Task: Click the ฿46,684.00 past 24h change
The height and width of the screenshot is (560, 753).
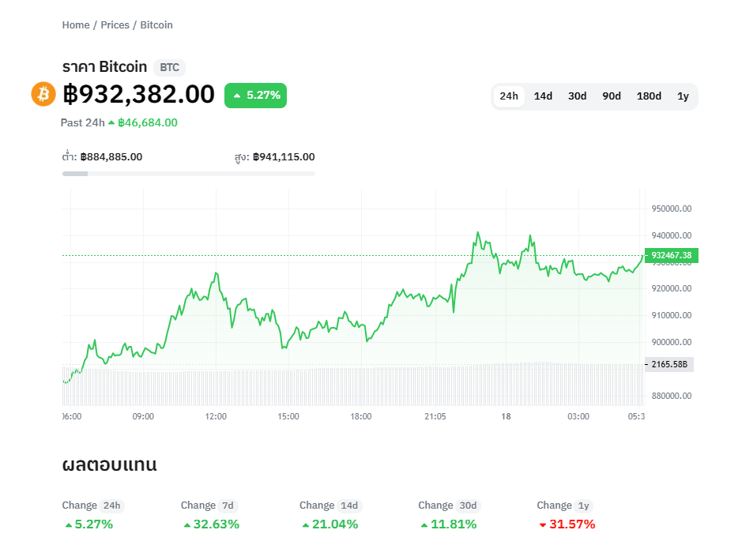Action: click(x=148, y=123)
